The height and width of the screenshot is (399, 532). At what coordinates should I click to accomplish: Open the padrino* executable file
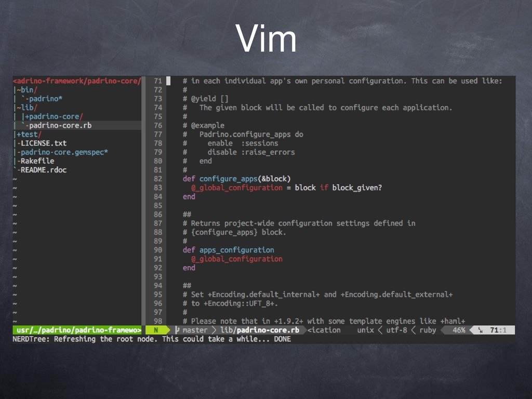point(46,99)
